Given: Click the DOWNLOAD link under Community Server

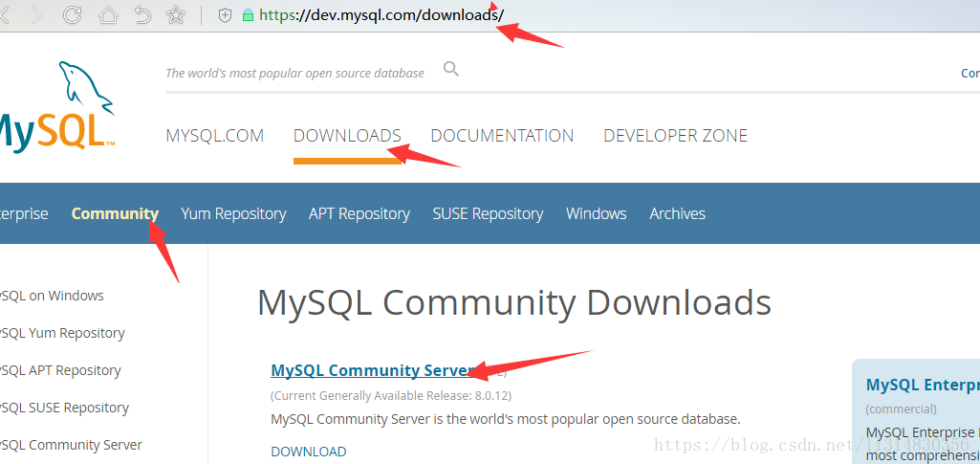Looking at the screenshot, I should coord(308,452).
